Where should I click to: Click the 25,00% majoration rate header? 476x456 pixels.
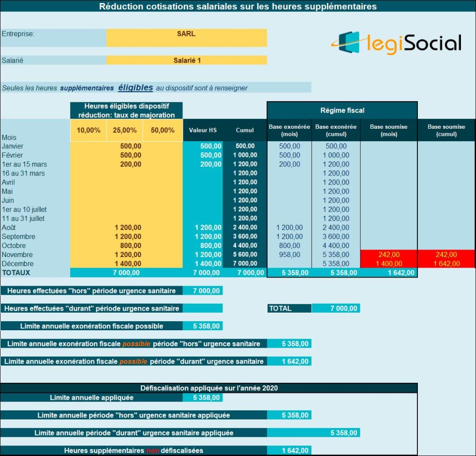click(125, 130)
